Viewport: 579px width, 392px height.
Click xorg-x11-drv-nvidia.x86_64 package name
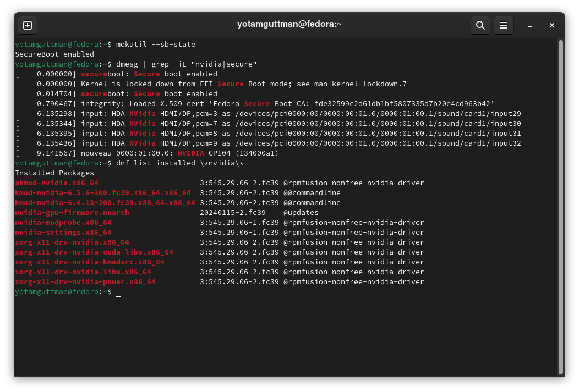[x=72, y=242]
